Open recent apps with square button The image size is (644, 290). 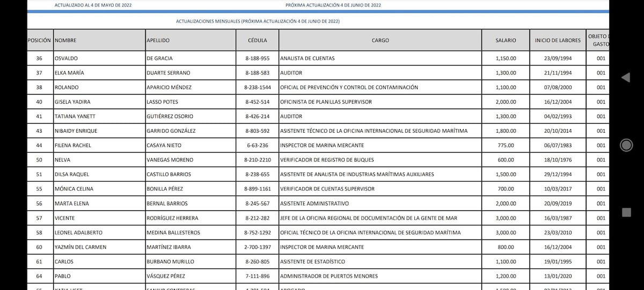[626, 212]
